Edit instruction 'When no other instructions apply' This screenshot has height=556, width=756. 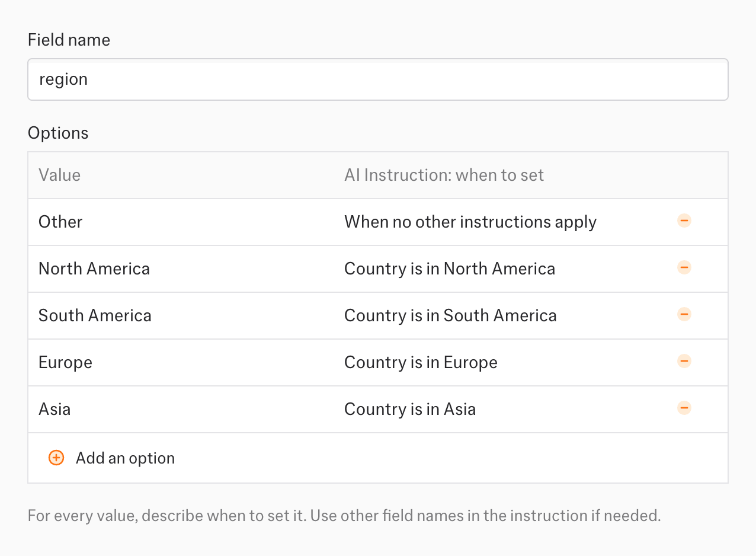pyautogui.click(x=470, y=222)
